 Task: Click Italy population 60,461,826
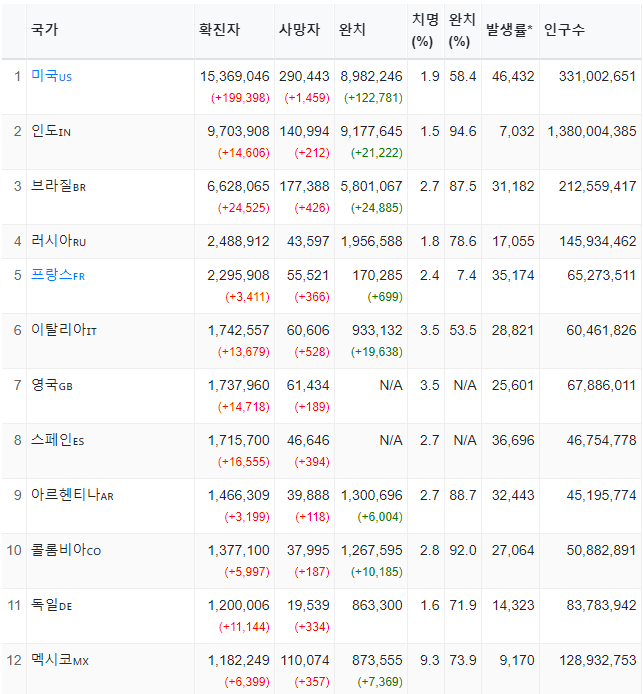coord(601,330)
